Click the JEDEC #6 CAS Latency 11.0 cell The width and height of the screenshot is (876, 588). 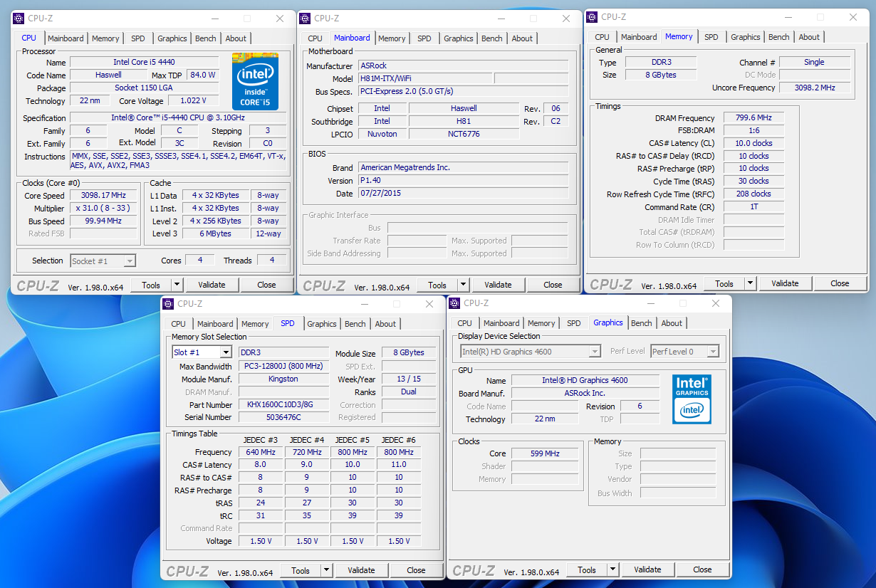399,466
